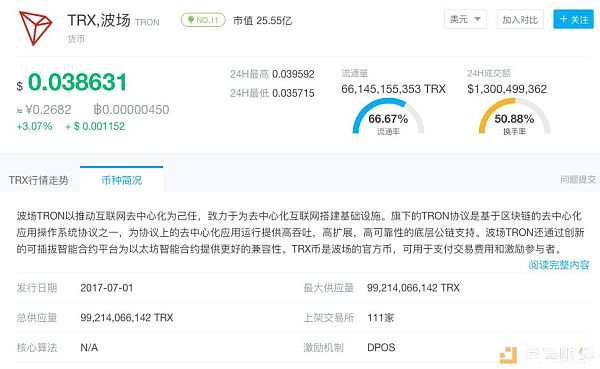Click the blue 关注 follow button
600x369 pixels.
(573, 19)
